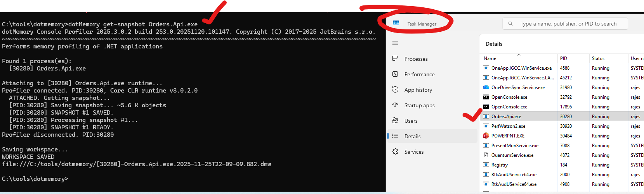Select the PerfWatson2.exe process row

click(508, 126)
